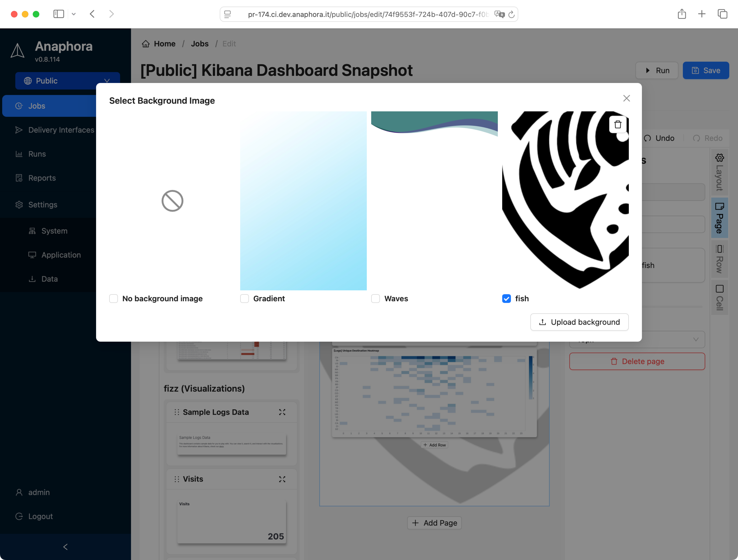This screenshot has width=738, height=560.
Task: Click the Safari share icon
Action: pos(682,14)
